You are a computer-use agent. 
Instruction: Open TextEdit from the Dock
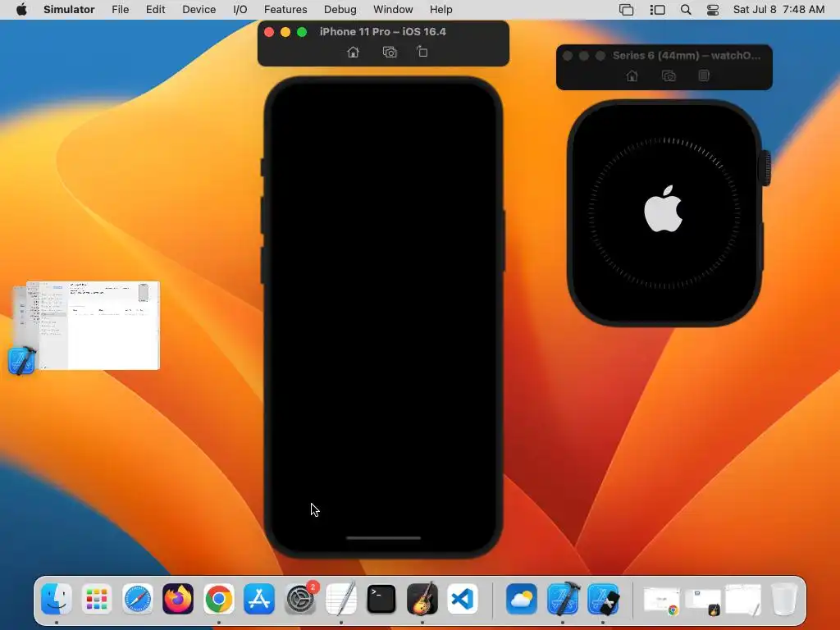coord(340,598)
